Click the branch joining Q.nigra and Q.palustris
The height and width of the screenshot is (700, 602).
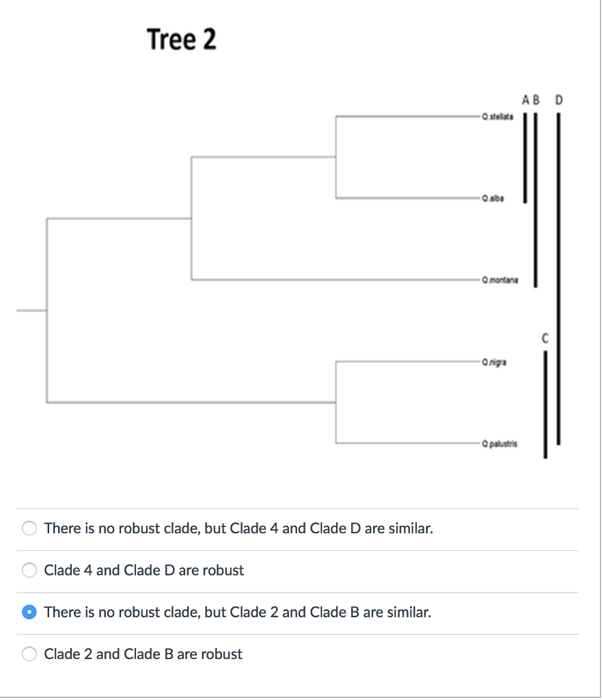335,403
